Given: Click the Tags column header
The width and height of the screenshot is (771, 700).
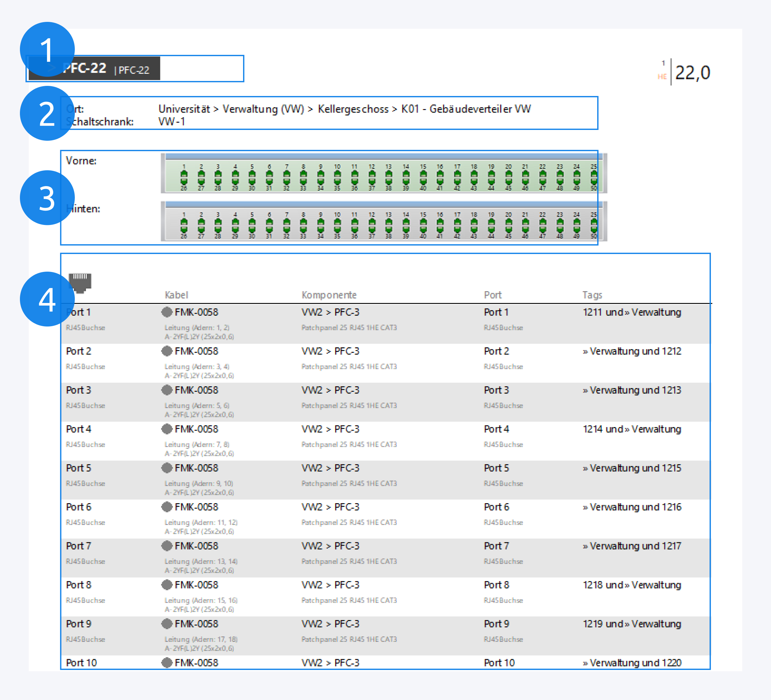Looking at the screenshot, I should 592,295.
